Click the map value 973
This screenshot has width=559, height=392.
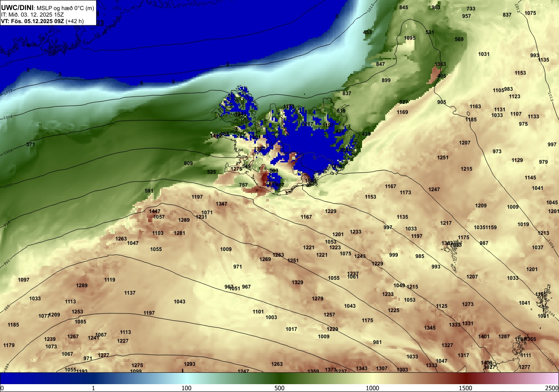[x=497, y=151]
